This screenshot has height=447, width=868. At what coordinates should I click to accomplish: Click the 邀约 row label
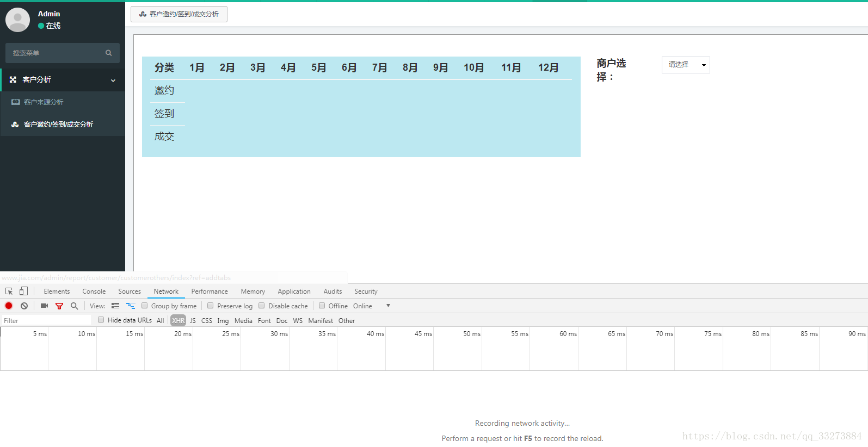coord(164,91)
